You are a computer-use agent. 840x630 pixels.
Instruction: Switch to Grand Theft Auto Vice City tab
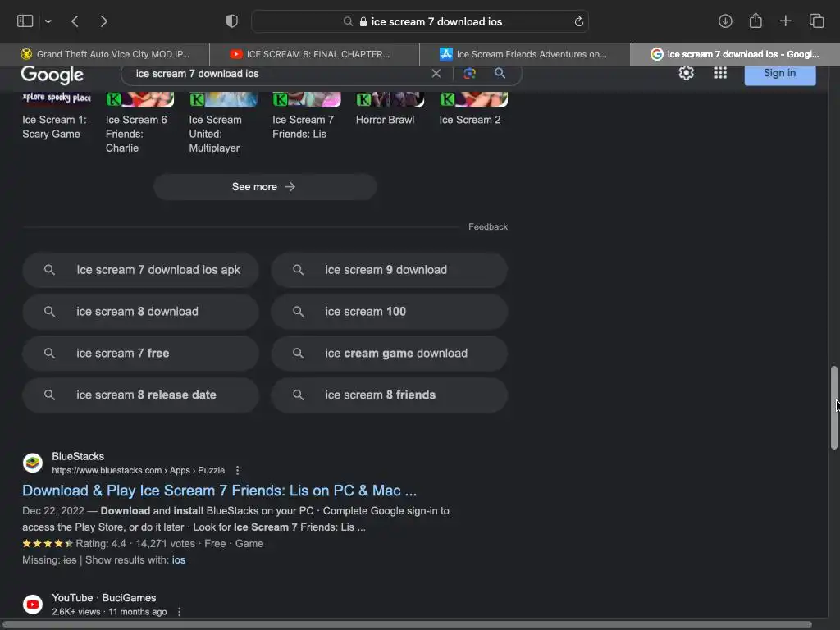104,54
